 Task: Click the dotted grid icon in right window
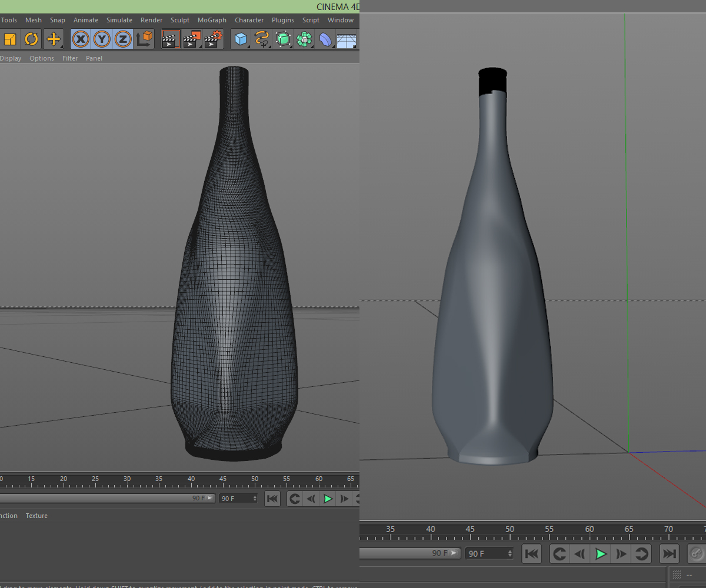[677, 574]
